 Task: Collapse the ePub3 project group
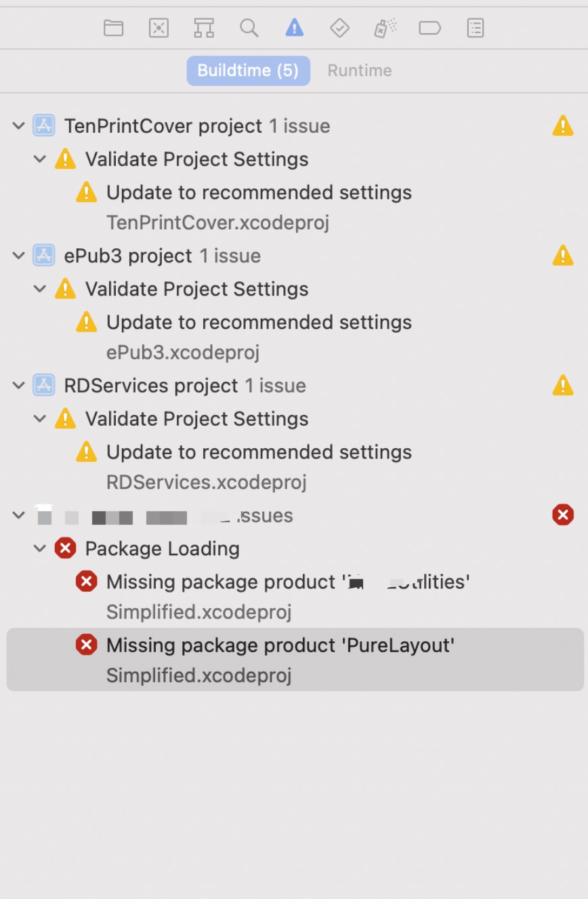click(x=19, y=256)
